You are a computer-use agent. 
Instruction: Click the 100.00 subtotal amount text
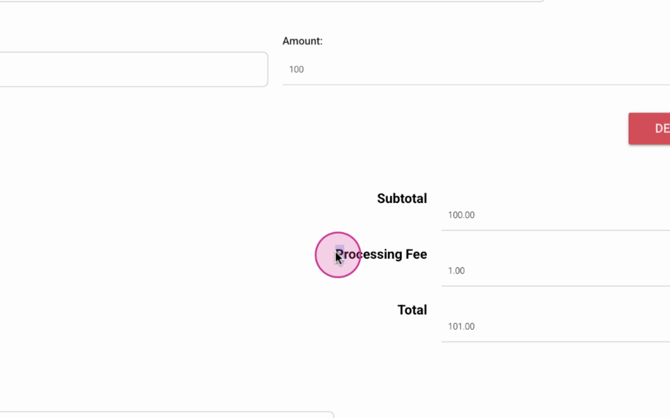(461, 215)
